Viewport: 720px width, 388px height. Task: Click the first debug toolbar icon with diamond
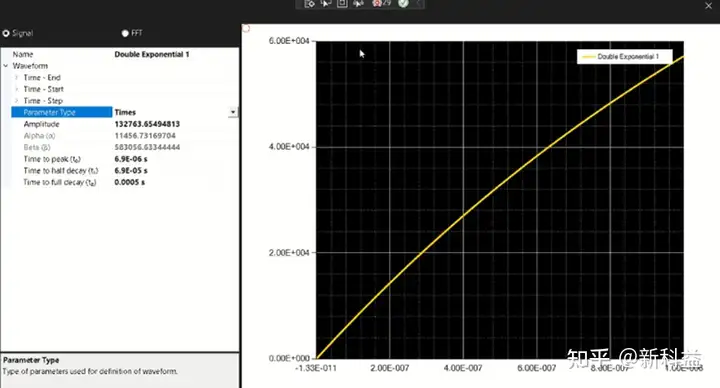tap(309, 4)
